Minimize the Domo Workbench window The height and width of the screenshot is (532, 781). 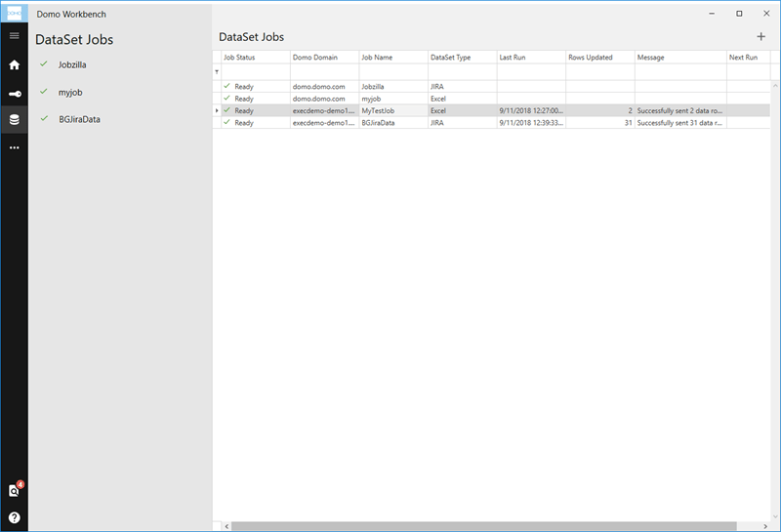tap(712, 14)
